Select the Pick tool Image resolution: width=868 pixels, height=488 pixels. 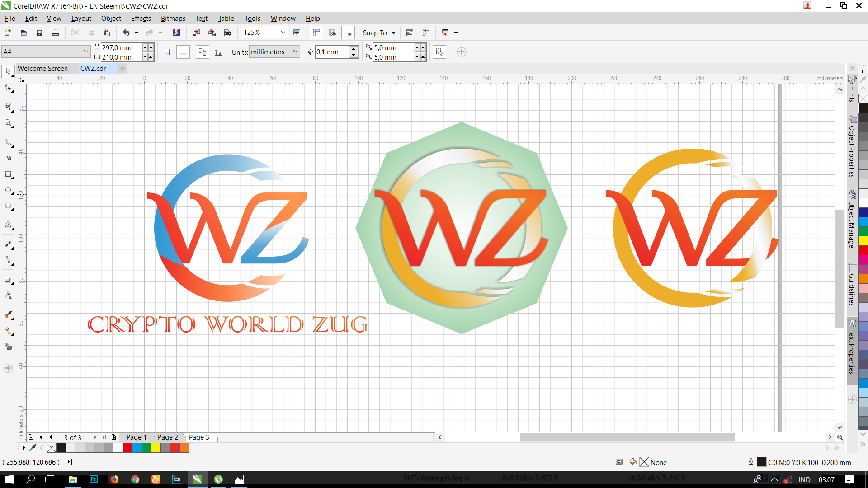[x=8, y=71]
